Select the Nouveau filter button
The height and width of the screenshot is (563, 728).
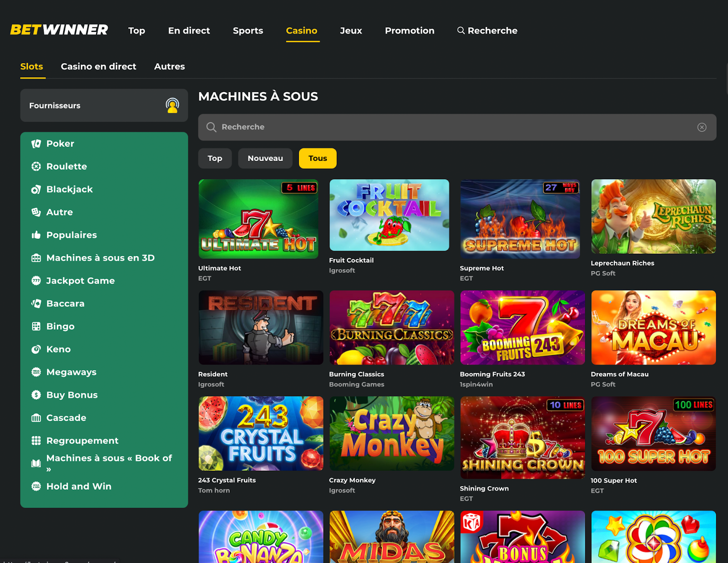tap(265, 158)
